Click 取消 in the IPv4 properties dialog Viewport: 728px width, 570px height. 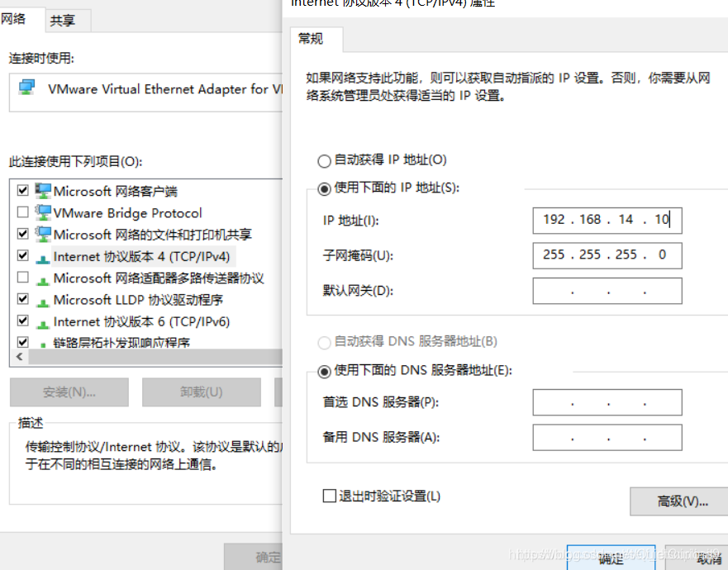tap(697, 558)
